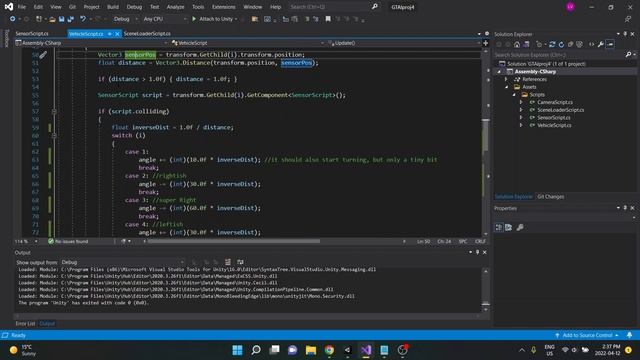The width and height of the screenshot is (640, 360).
Task: Click the split editor icon above scrollbar
Action: pos(485,43)
